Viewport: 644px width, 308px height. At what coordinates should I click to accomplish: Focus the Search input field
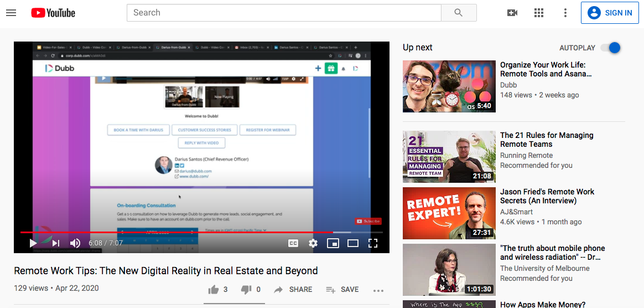pyautogui.click(x=284, y=13)
